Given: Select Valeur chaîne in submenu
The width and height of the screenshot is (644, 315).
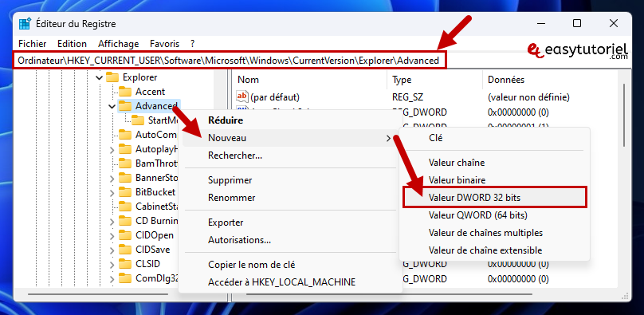Looking at the screenshot, I should [x=494, y=163].
